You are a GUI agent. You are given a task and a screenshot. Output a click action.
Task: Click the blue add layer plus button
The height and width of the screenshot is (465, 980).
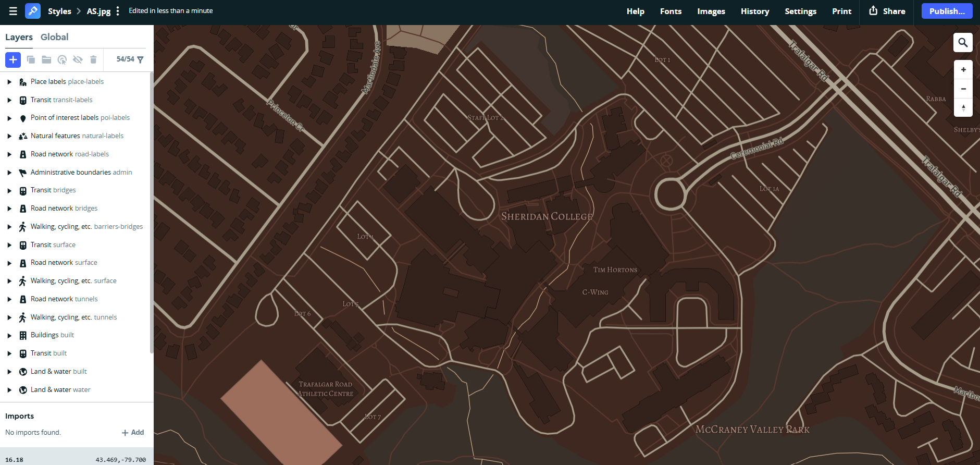click(13, 60)
